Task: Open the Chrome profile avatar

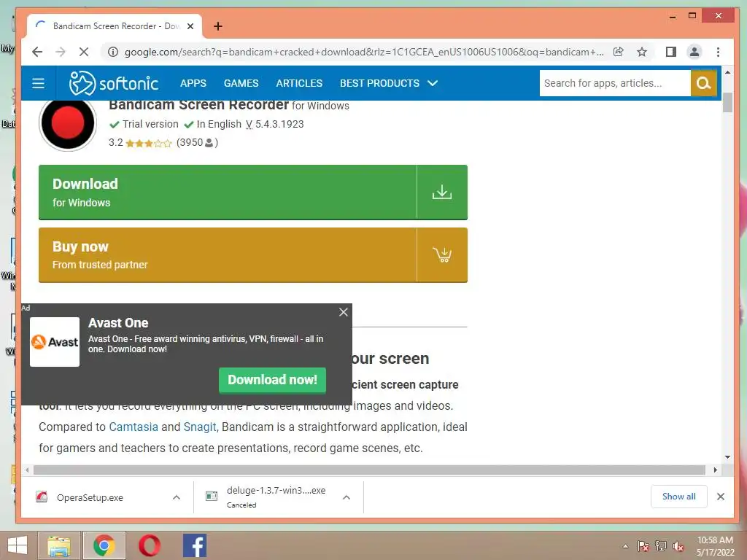Action: pyautogui.click(x=694, y=52)
